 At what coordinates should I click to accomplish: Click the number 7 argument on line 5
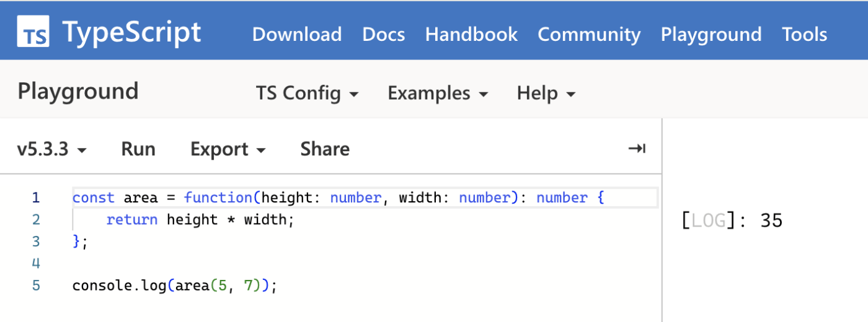point(248,286)
